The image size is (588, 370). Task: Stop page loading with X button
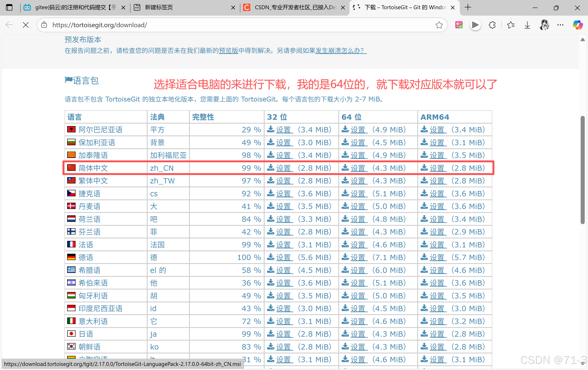(26, 25)
